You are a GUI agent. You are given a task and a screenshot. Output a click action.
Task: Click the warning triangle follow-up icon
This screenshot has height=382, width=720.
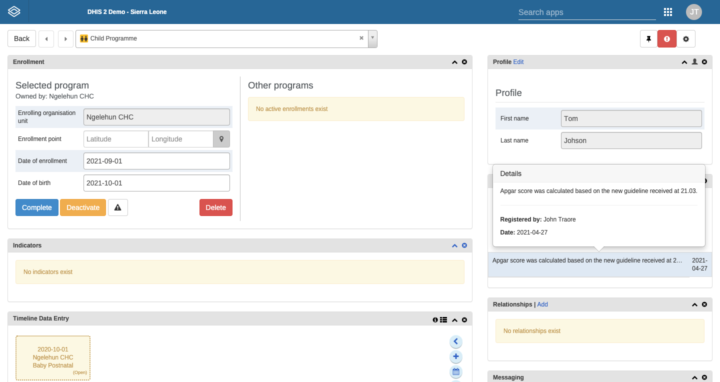click(x=118, y=208)
